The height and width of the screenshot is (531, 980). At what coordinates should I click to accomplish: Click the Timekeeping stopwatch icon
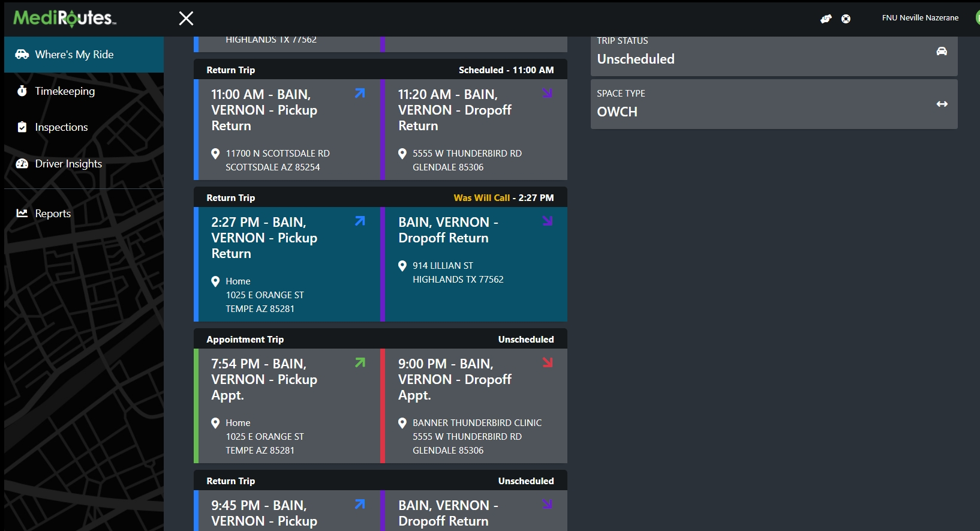(22, 91)
